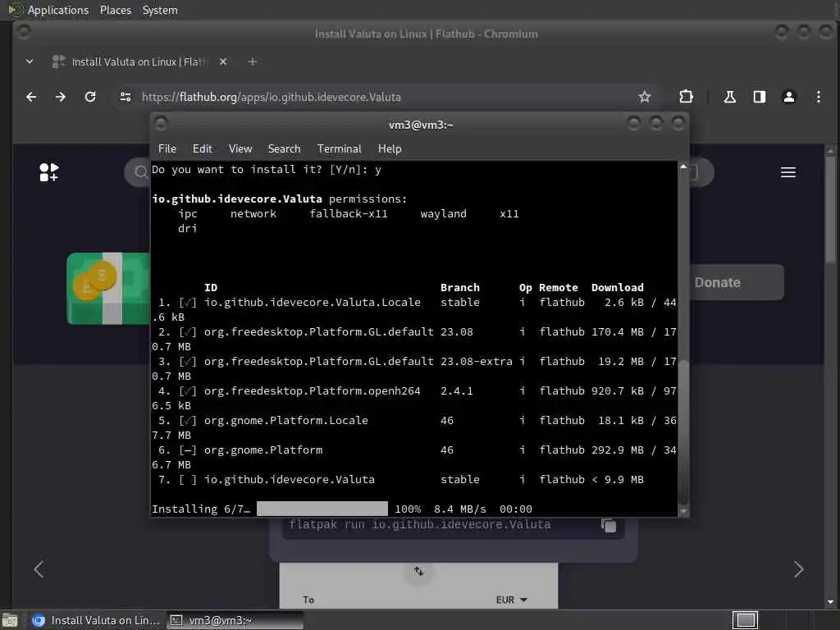
Task: Open the terminal Search menu
Action: [x=284, y=149]
